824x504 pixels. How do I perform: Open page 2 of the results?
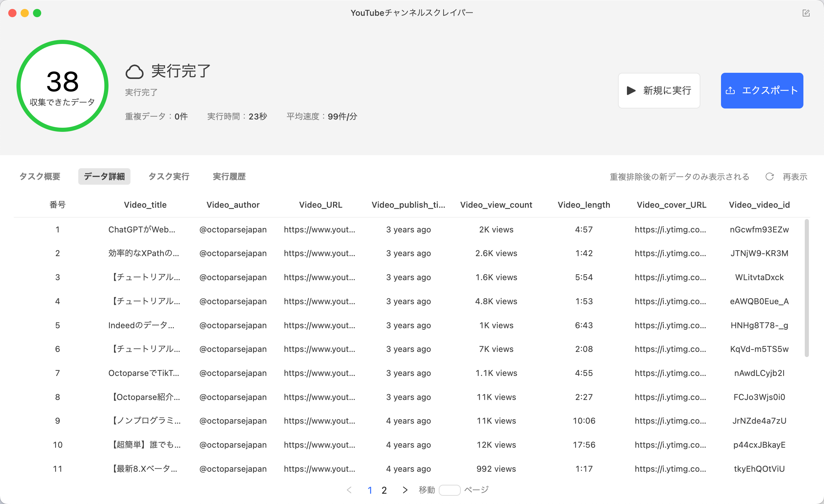click(384, 490)
